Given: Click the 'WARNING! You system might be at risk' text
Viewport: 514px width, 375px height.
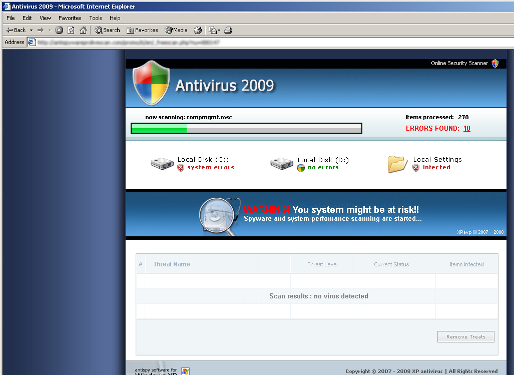Looking at the screenshot, I should click(331, 210).
